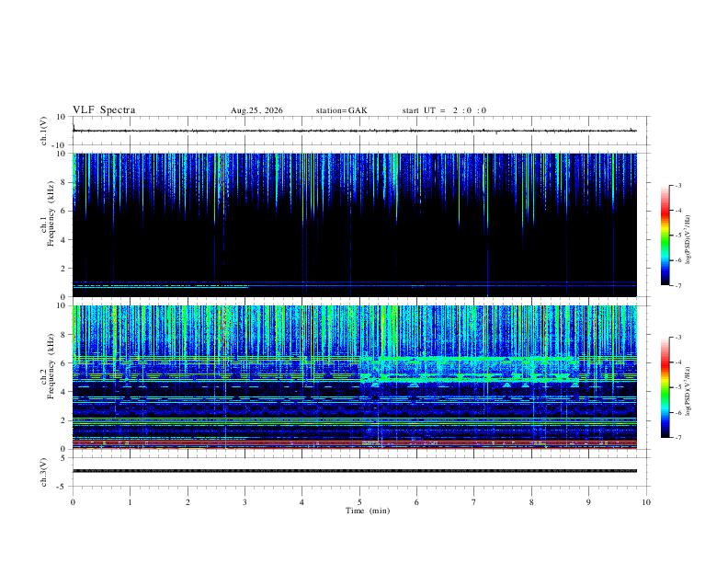This screenshot has width=728, height=563.
Task: Click the Aug.25, 2026 date label
Action: coord(256,110)
